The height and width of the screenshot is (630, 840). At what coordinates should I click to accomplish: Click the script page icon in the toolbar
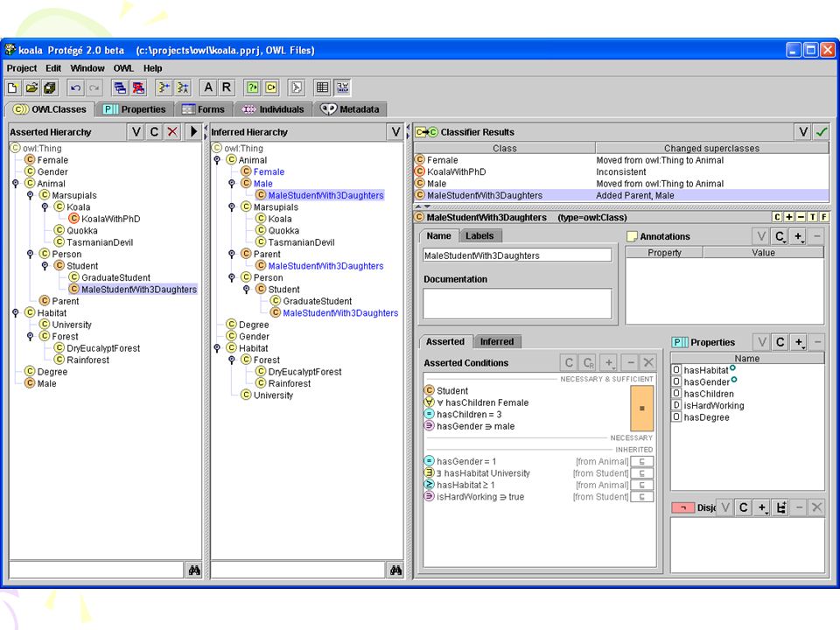297,87
